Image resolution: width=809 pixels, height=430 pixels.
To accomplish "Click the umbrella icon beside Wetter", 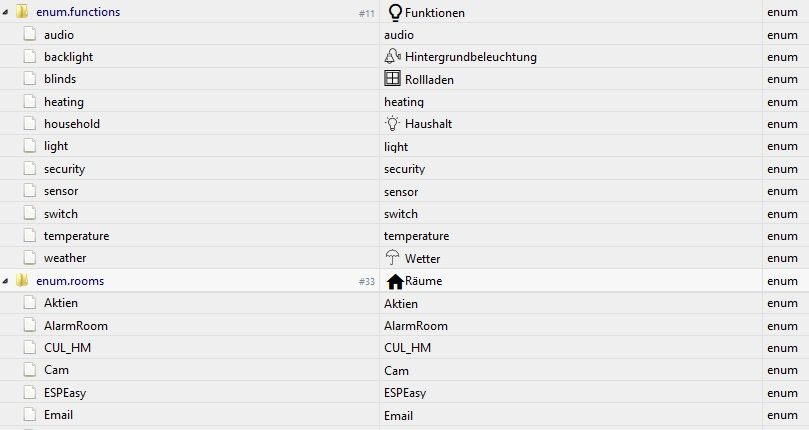I will click(392, 258).
